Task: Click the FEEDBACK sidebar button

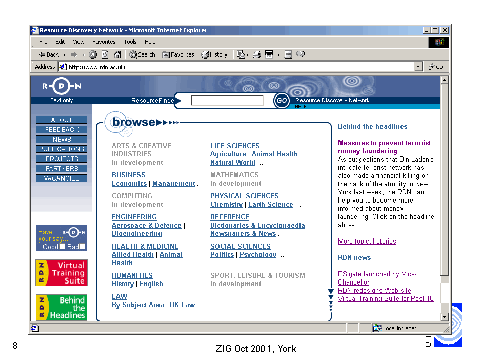Action: (x=62, y=129)
